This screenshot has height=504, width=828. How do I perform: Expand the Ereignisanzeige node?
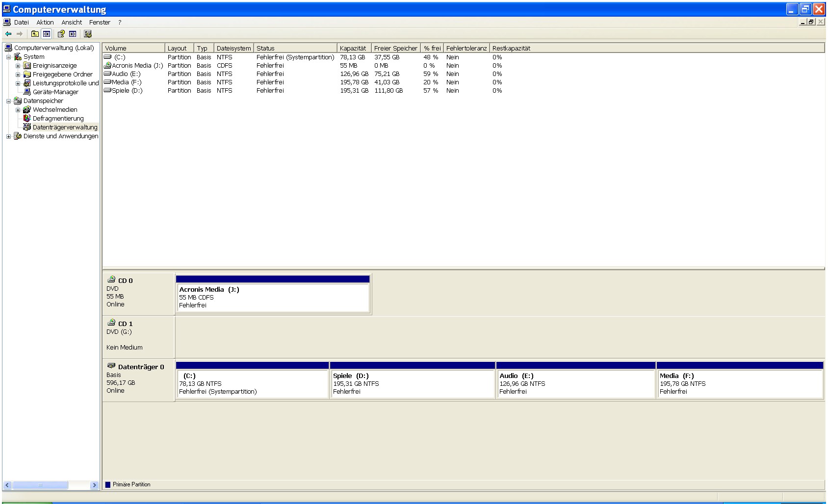[x=18, y=66]
